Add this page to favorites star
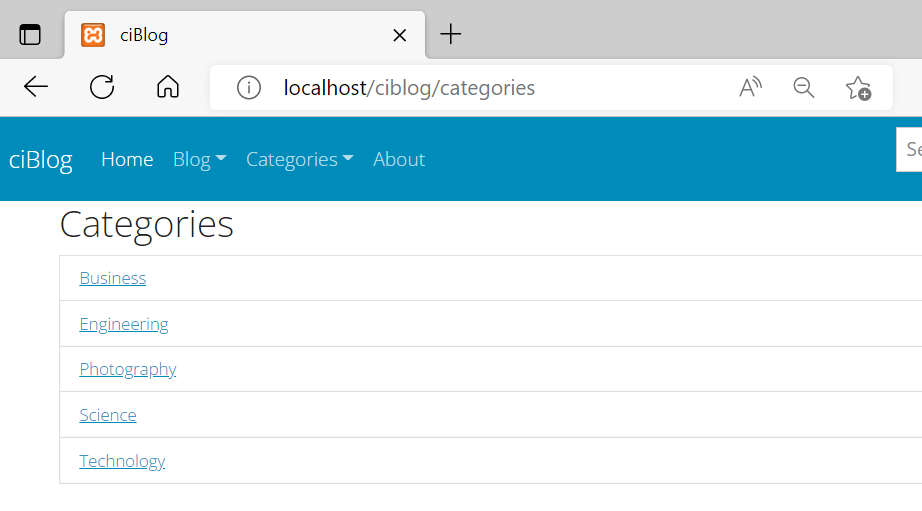The height and width of the screenshot is (511, 922). (x=858, y=88)
